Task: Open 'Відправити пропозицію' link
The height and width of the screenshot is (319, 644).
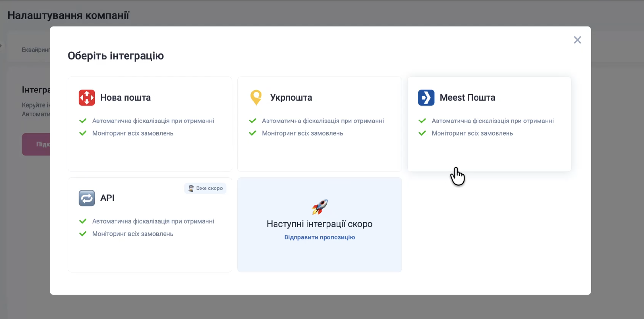Action: [319, 237]
